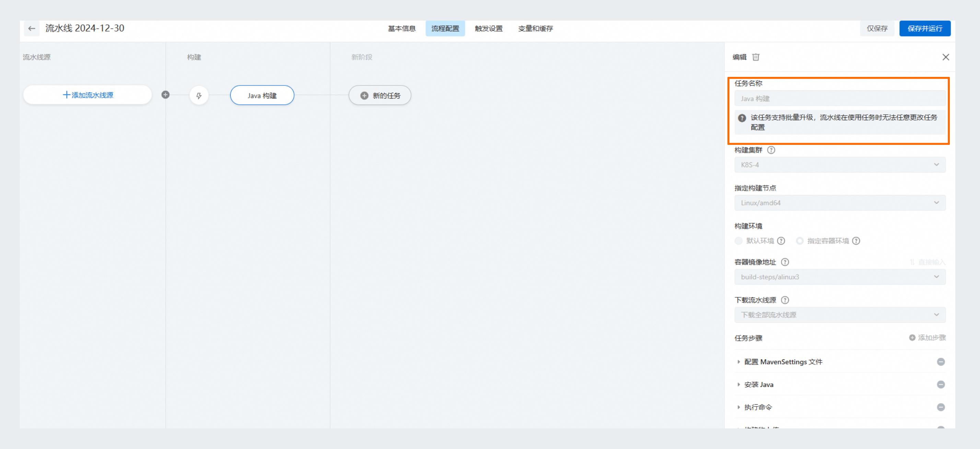980x449 pixels.
Task: Open the Linux/amd64 build node dropdown
Action: (x=840, y=203)
